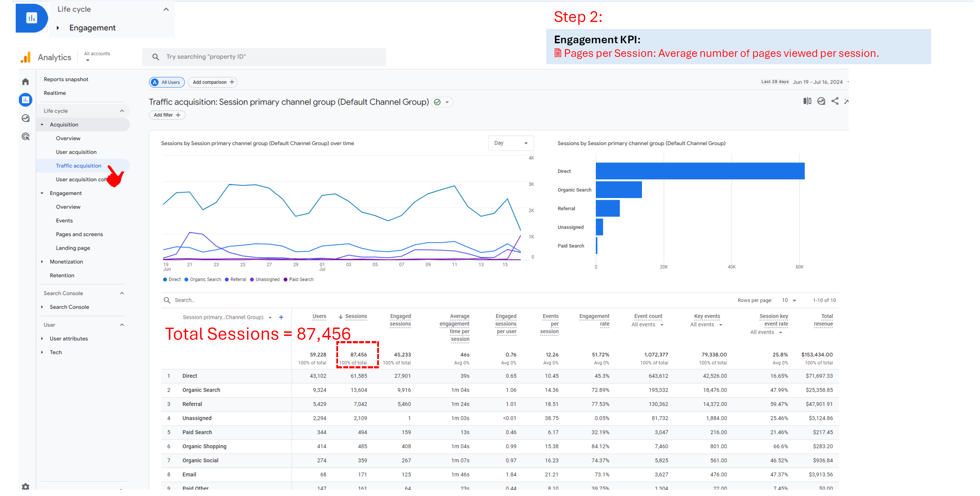980x496 pixels.
Task: Toggle Direct series in chart legend
Action: [x=172, y=279]
